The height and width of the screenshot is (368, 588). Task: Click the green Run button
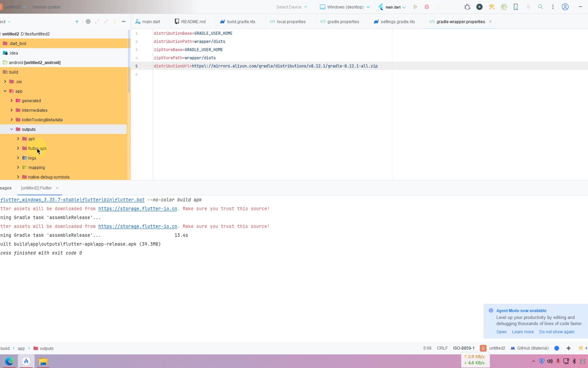pyautogui.click(x=415, y=7)
